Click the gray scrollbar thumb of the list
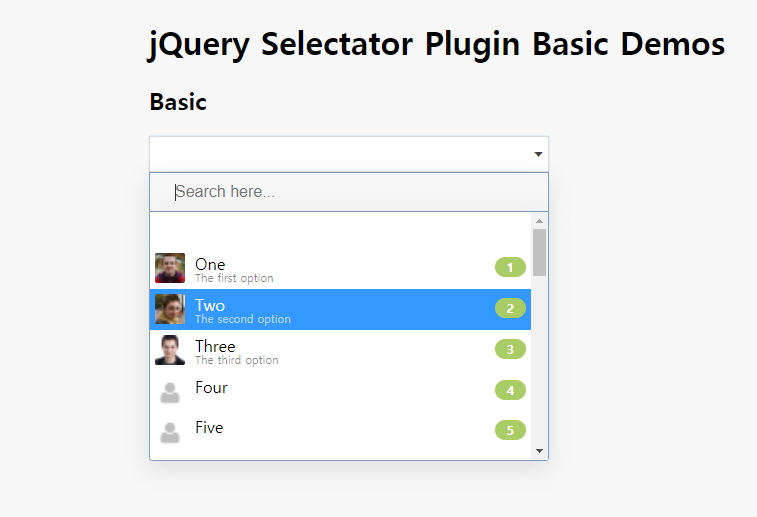Image resolution: width=757 pixels, height=517 pixels. 540,252
